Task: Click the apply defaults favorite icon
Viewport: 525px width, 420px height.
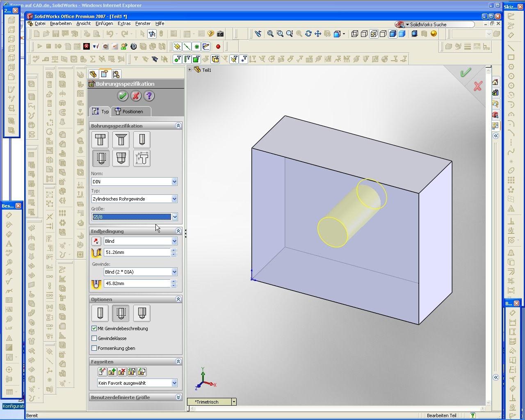Action: coord(102,372)
